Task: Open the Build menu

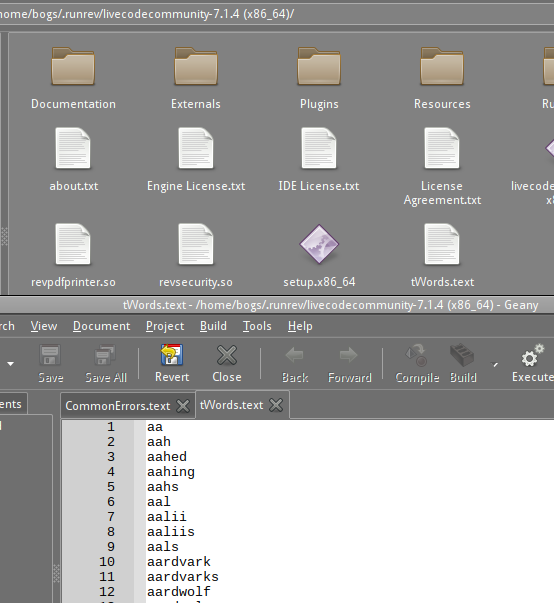Action: click(213, 326)
